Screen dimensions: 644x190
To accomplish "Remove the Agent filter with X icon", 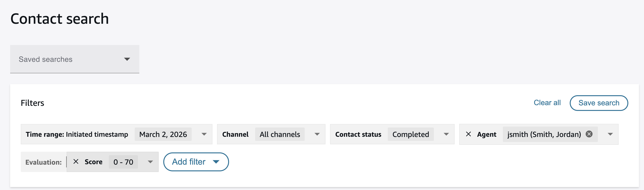I will pos(468,134).
